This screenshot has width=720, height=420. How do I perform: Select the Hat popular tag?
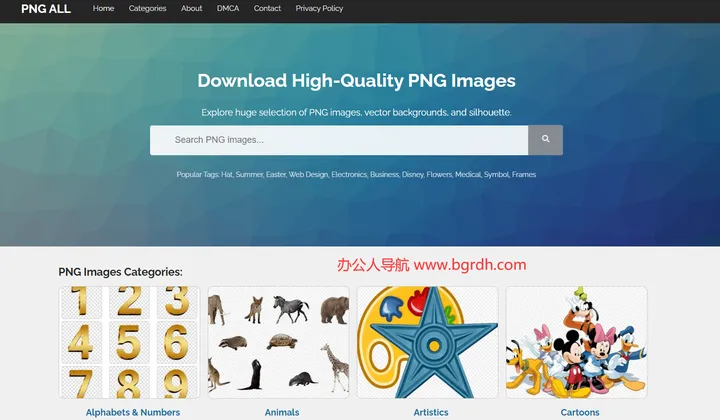[227, 174]
